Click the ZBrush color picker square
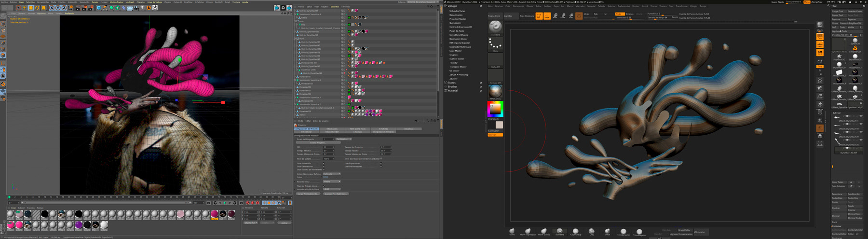868x239 pixels. [495, 109]
